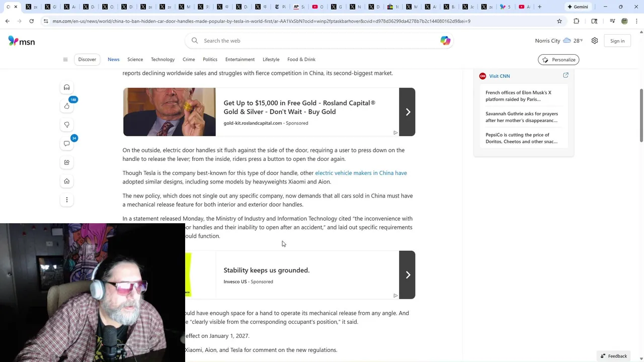
Task: Open MSN settings gear
Action: pyautogui.click(x=595, y=41)
